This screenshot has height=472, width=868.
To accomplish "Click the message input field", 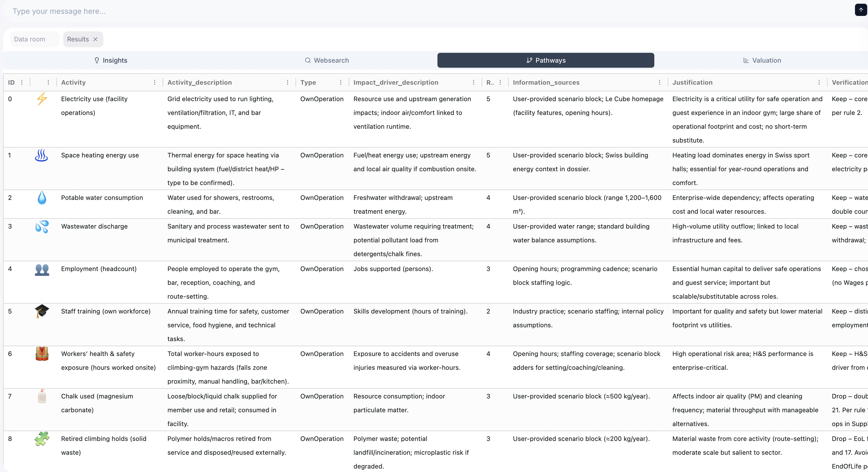I will tap(404, 11).
